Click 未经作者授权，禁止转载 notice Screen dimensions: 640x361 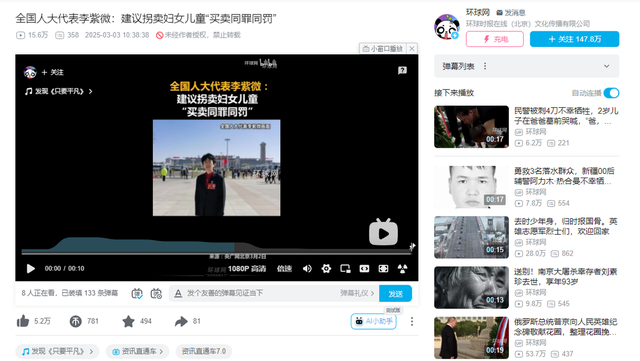tap(198, 35)
